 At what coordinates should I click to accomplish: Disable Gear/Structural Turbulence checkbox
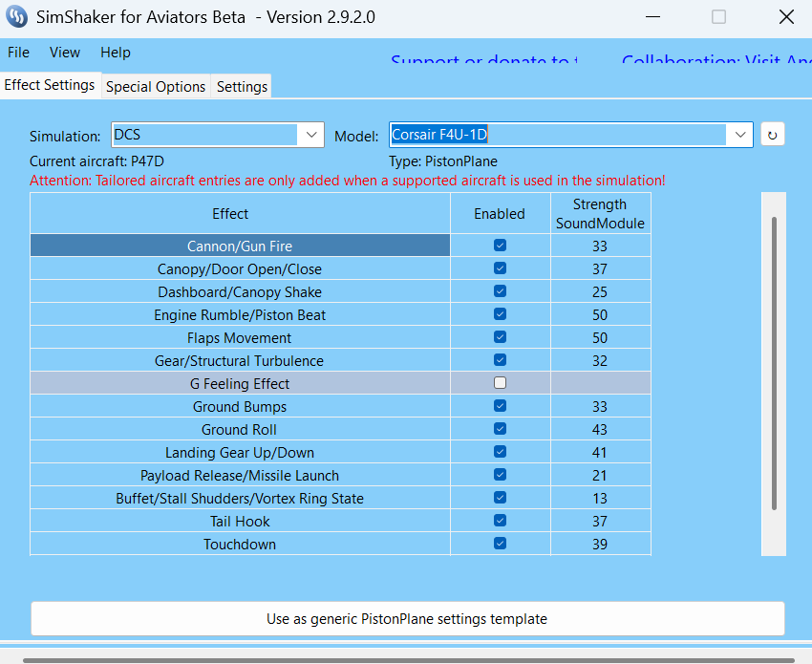[500, 360]
